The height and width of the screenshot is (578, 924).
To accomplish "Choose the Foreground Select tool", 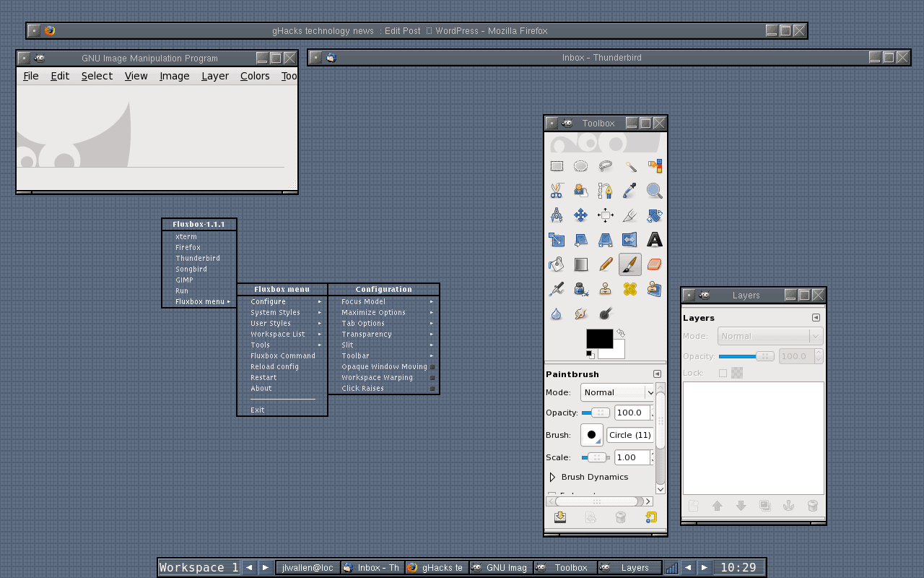I will pos(580,191).
